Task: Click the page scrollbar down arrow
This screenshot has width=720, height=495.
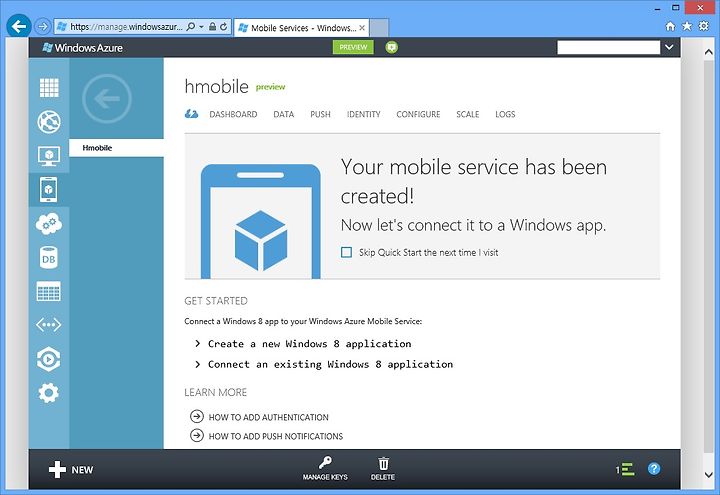Action: coord(709,475)
